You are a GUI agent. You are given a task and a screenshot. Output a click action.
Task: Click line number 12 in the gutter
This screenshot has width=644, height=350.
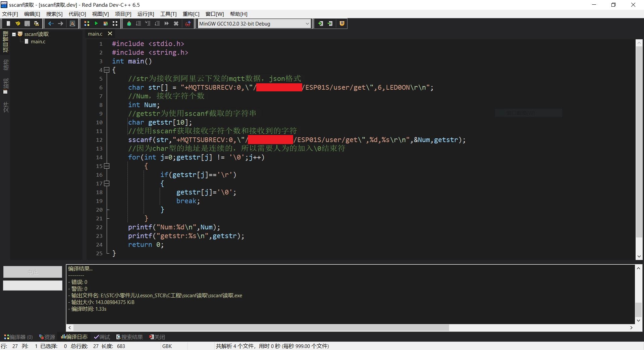point(99,140)
